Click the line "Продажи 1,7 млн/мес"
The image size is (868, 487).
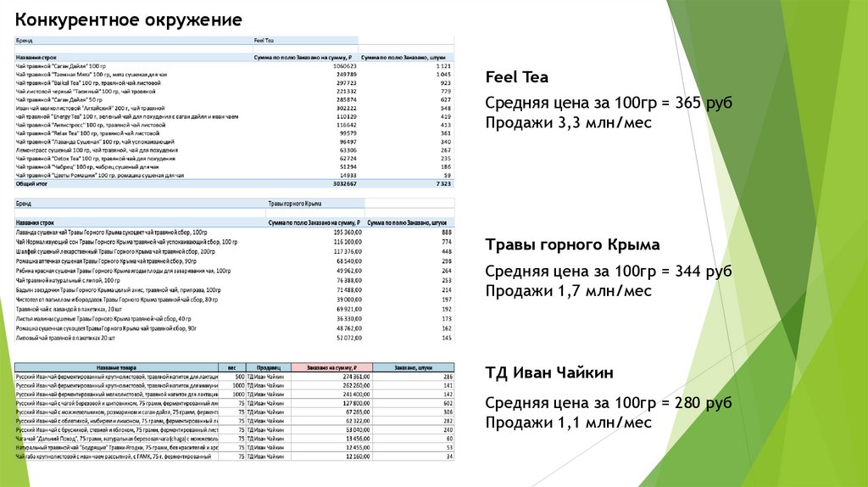click(x=568, y=291)
